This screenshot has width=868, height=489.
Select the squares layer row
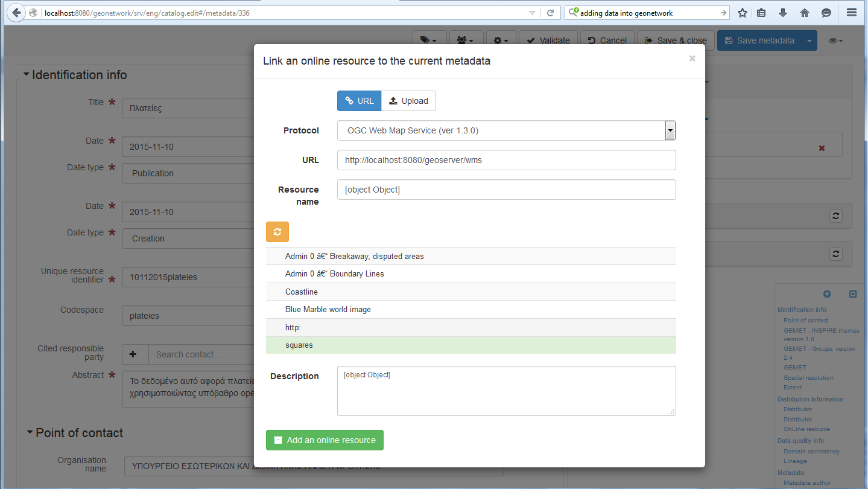point(470,345)
